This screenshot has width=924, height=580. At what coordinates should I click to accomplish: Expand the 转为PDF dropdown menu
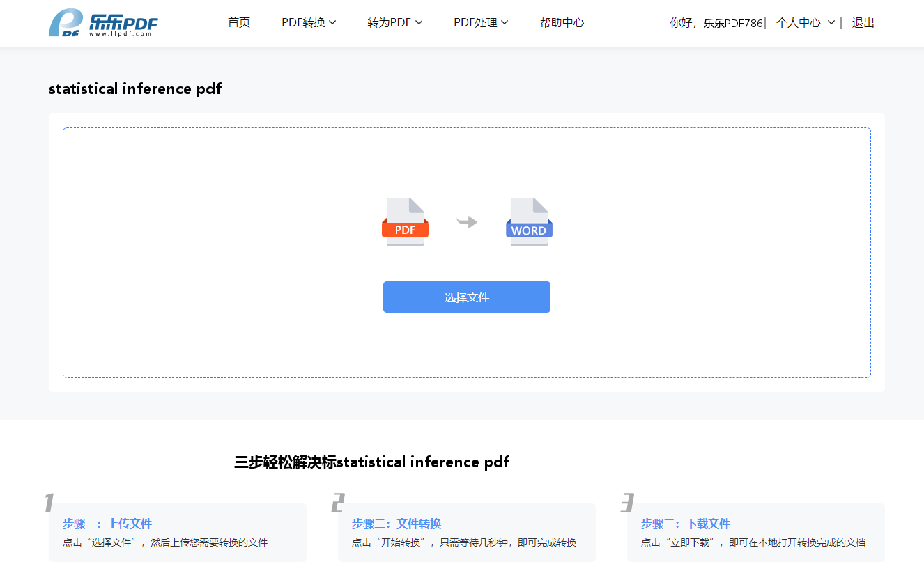pos(395,23)
